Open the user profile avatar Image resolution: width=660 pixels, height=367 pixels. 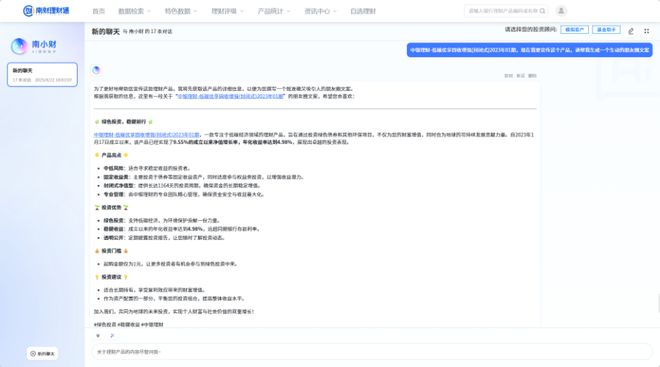(561, 11)
